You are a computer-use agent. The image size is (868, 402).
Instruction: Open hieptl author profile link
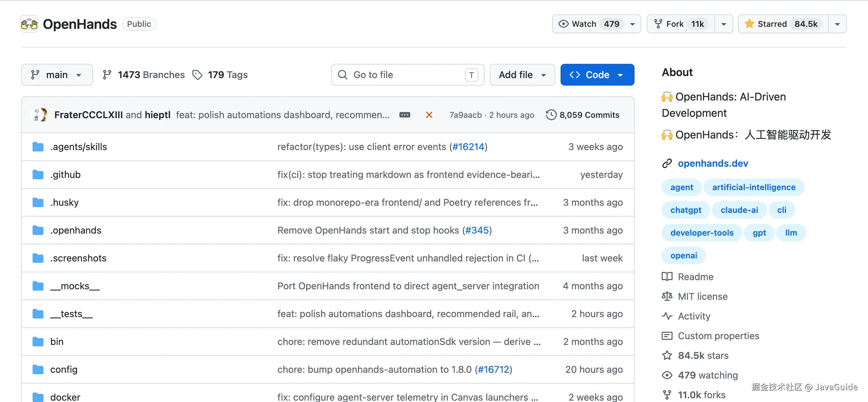157,115
